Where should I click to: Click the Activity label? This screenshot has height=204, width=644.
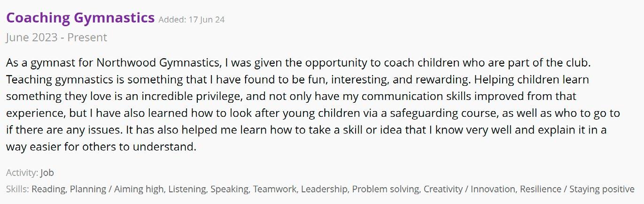[22, 173]
